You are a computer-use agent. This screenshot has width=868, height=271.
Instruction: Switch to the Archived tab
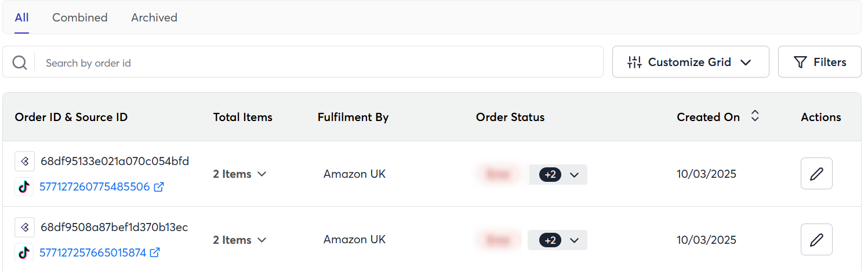tap(154, 17)
